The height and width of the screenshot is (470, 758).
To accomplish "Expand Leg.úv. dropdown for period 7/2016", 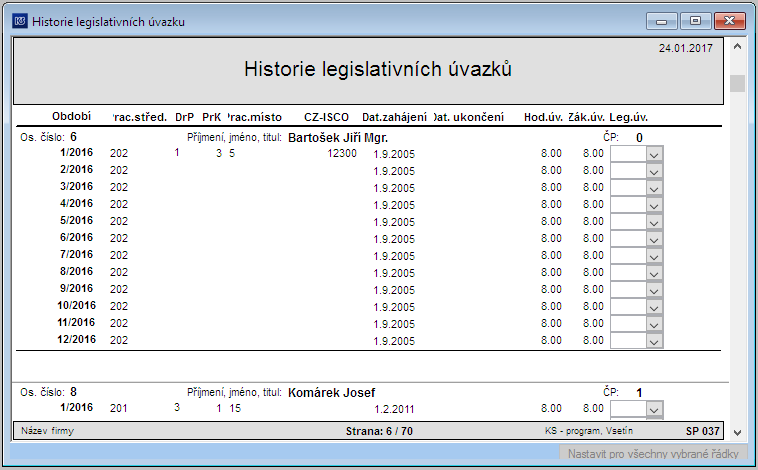I will (654, 256).
